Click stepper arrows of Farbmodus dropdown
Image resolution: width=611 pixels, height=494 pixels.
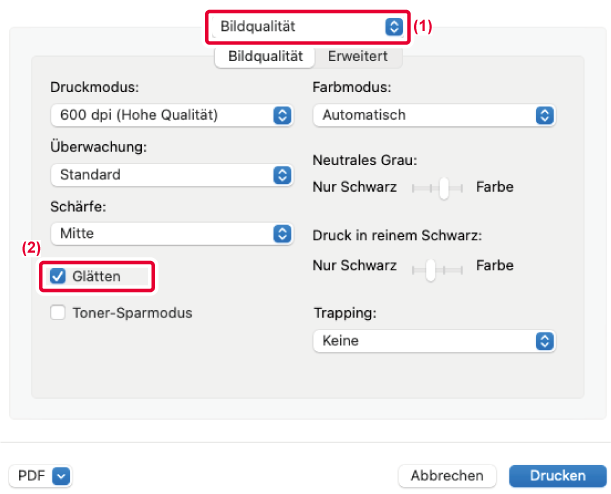click(x=545, y=115)
